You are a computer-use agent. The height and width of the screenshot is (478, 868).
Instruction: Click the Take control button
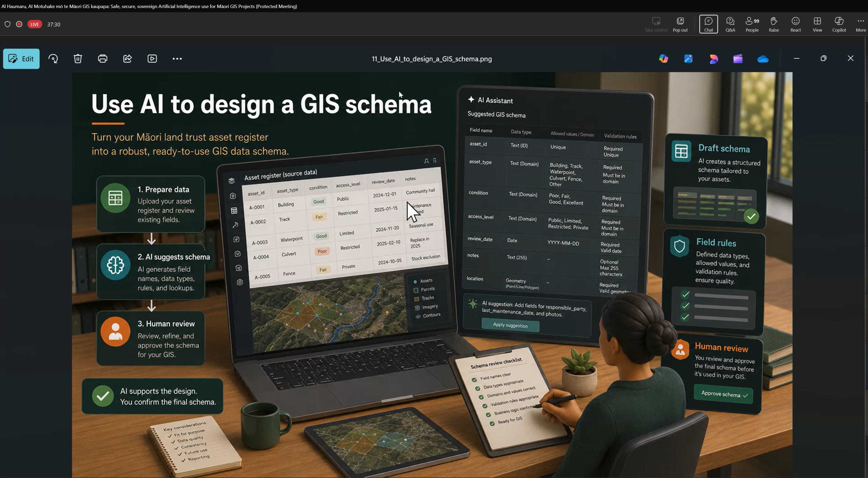(x=656, y=24)
